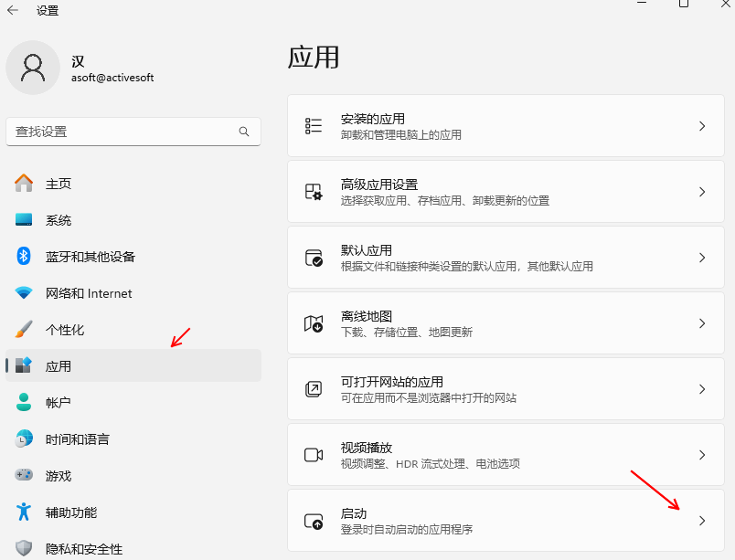Select 系统 in the sidebar

pyautogui.click(x=59, y=220)
